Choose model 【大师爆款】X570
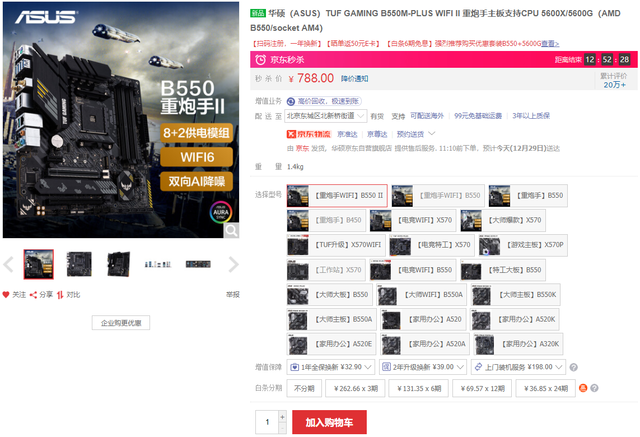The image size is (640, 437). 503,220
